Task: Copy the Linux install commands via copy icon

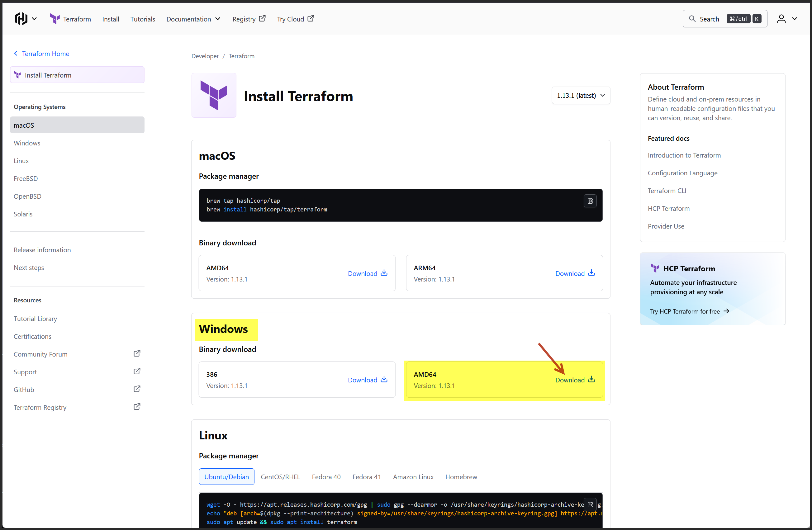Action: 590,504
